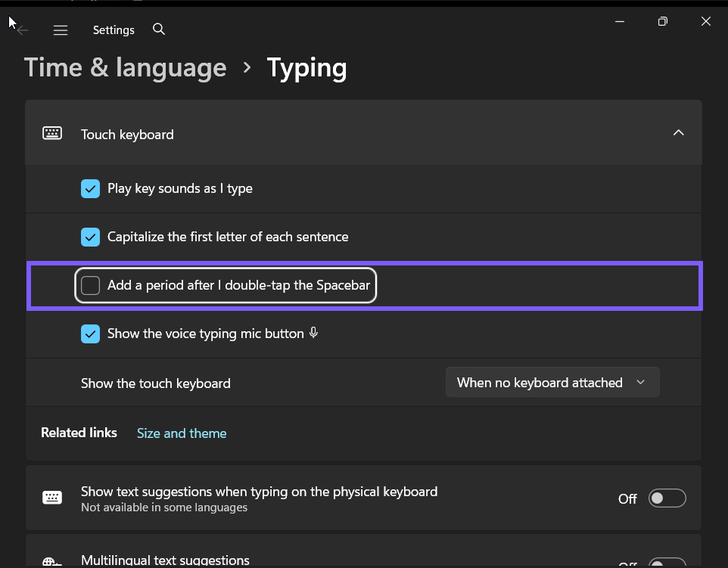Click the Multilingual text suggestions label
This screenshot has height=568, width=728.
165,560
